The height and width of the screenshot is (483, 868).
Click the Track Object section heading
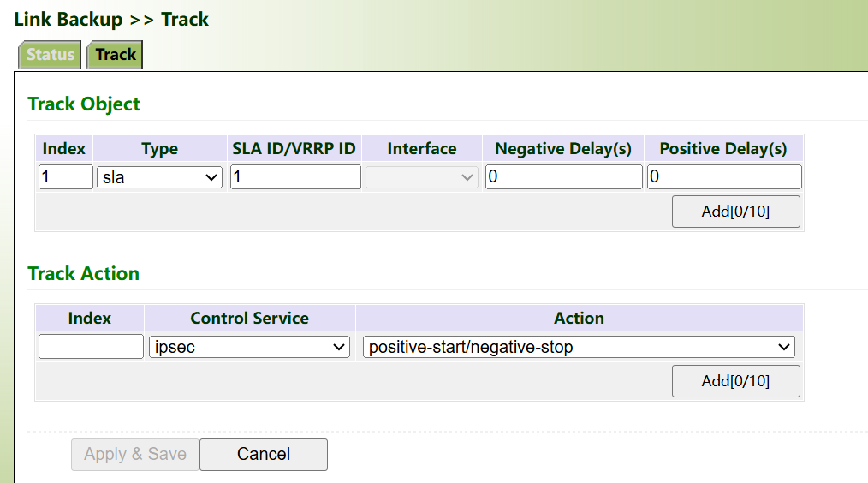[84, 104]
